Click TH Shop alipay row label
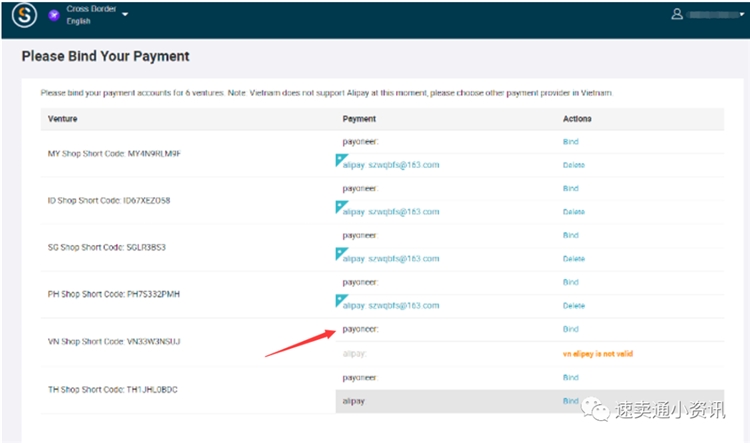Viewport: 750px width, 443px height. coord(353,401)
